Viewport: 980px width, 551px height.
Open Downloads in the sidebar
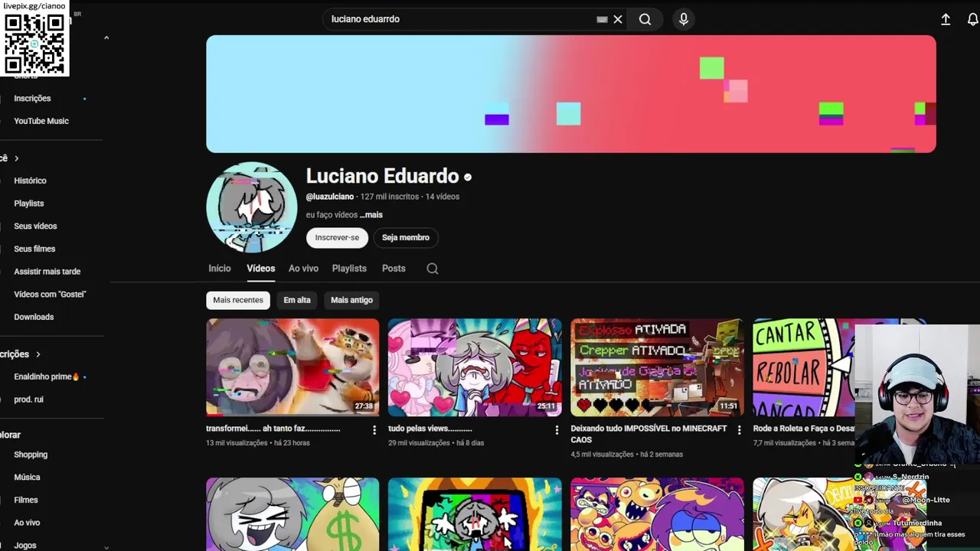tap(34, 317)
